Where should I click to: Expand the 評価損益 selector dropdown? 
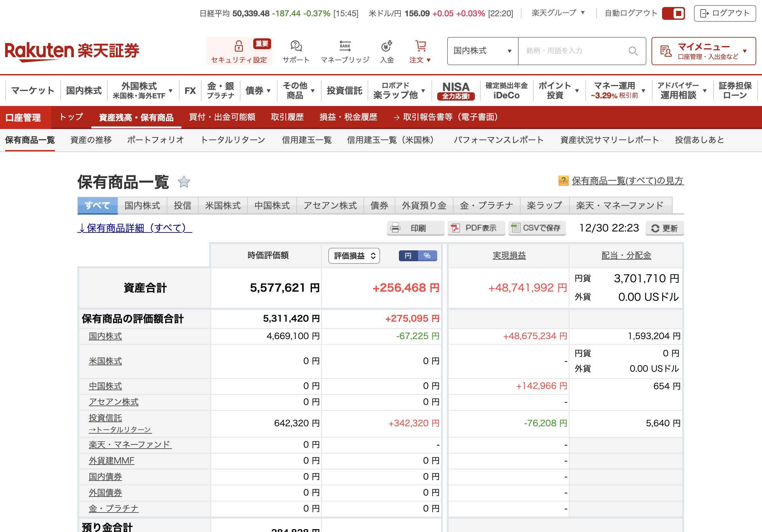point(354,256)
